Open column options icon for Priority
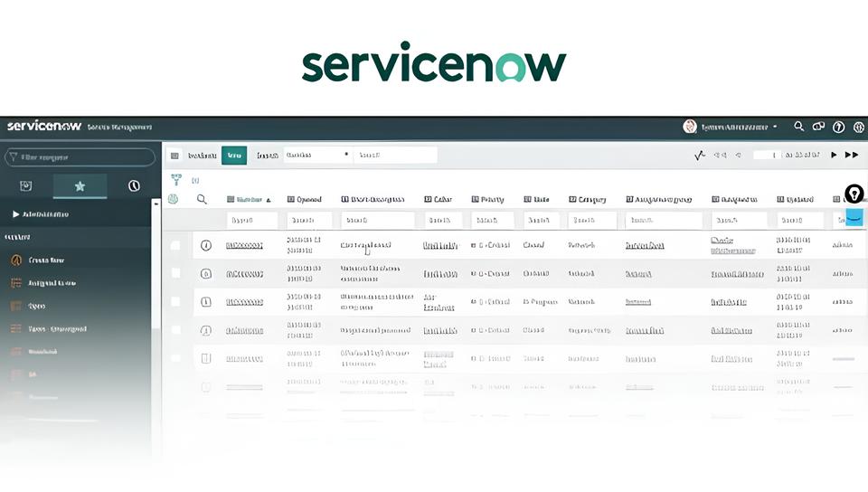 [x=475, y=199]
